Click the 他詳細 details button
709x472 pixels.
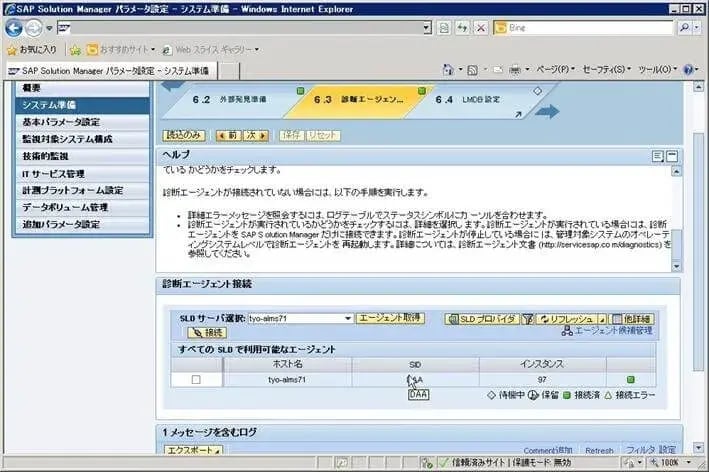tap(632, 319)
